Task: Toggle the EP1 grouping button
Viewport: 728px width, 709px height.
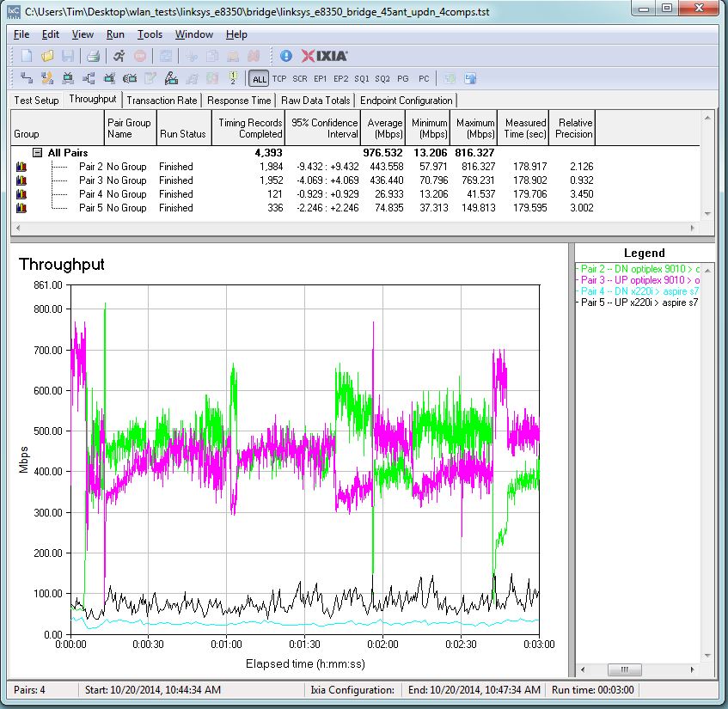Action: pos(321,79)
